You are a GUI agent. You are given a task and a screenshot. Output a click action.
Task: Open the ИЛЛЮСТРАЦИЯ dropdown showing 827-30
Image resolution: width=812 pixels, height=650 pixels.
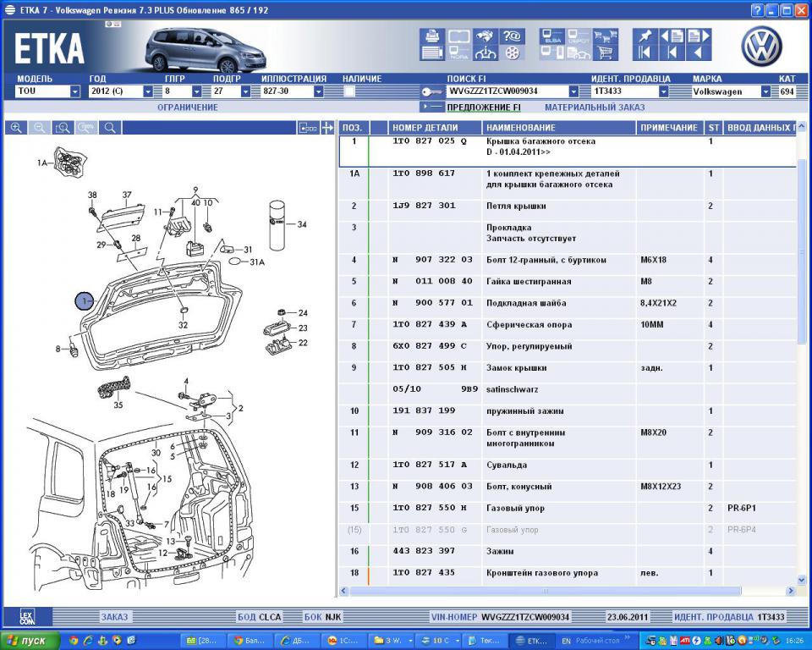pos(319,91)
